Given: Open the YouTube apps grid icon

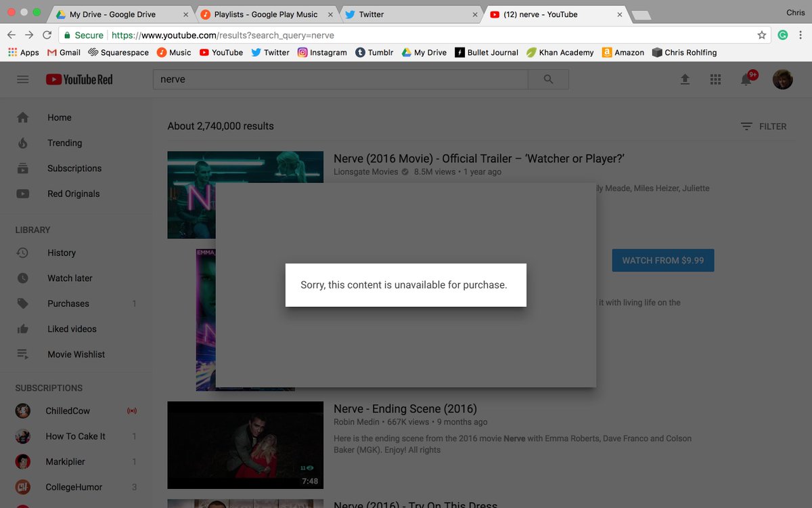Looking at the screenshot, I should coord(715,79).
